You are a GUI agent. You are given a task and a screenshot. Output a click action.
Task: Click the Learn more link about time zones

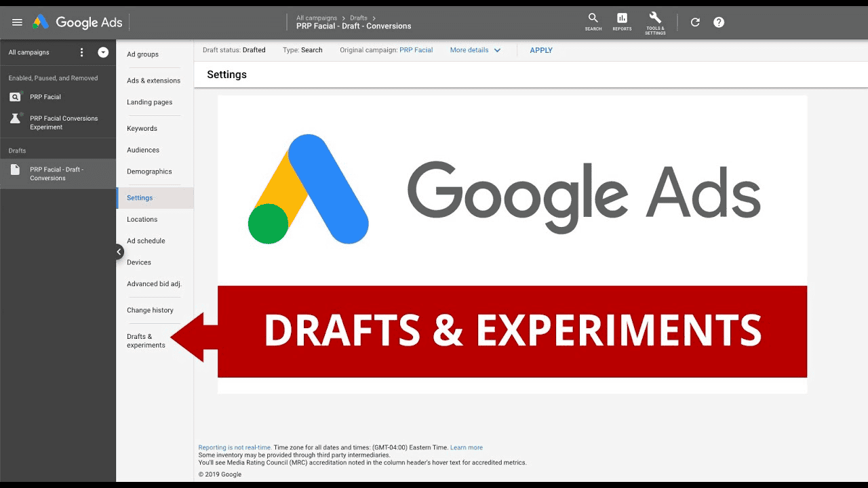tap(467, 447)
